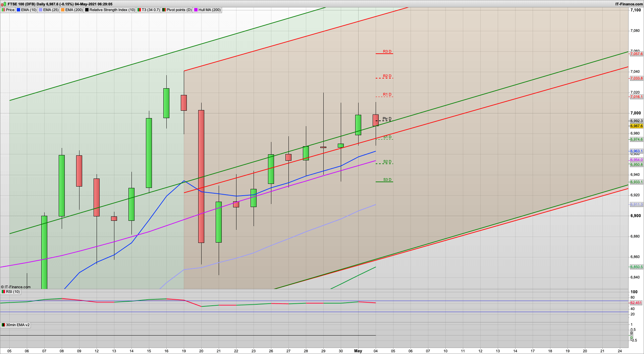Click the orange EMA (200) indicator icon
The height and width of the screenshot is (354, 644).
click(63, 10)
